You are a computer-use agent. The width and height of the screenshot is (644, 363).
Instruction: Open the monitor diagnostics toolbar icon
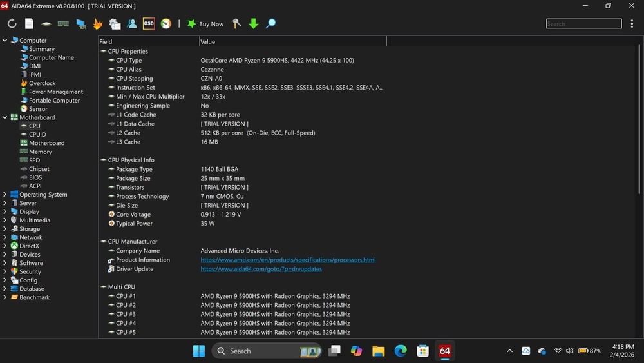[x=81, y=24]
